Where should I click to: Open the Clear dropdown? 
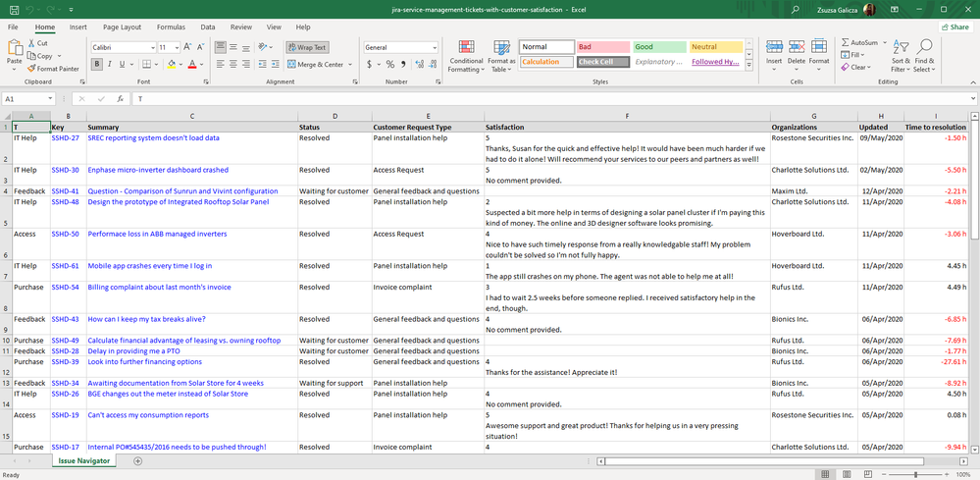point(856,67)
